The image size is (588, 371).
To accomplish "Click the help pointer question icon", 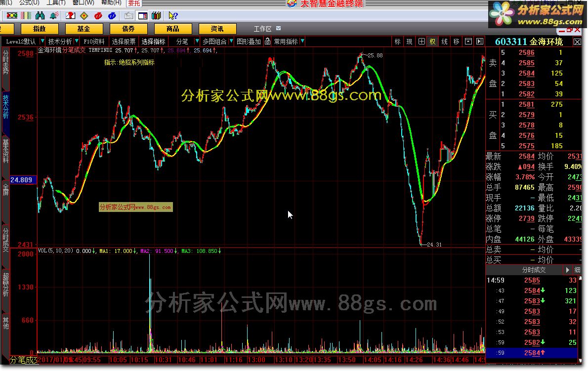I will [173, 16].
